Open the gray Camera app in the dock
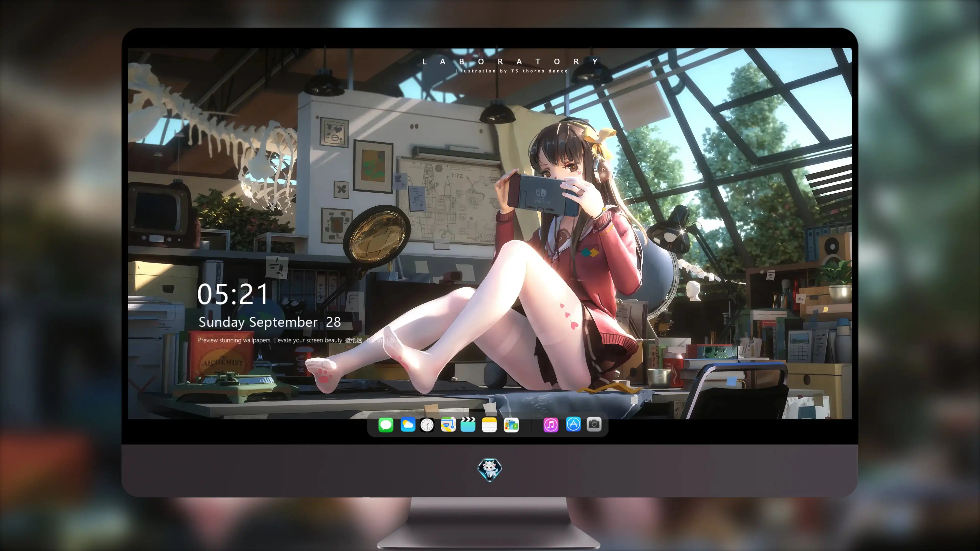 [594, 424]
